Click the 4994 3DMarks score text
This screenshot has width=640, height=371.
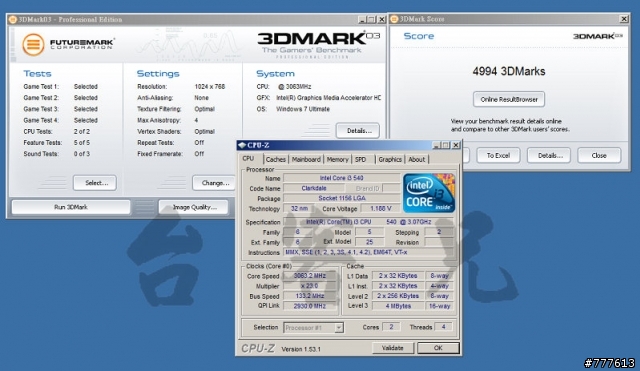509,71
